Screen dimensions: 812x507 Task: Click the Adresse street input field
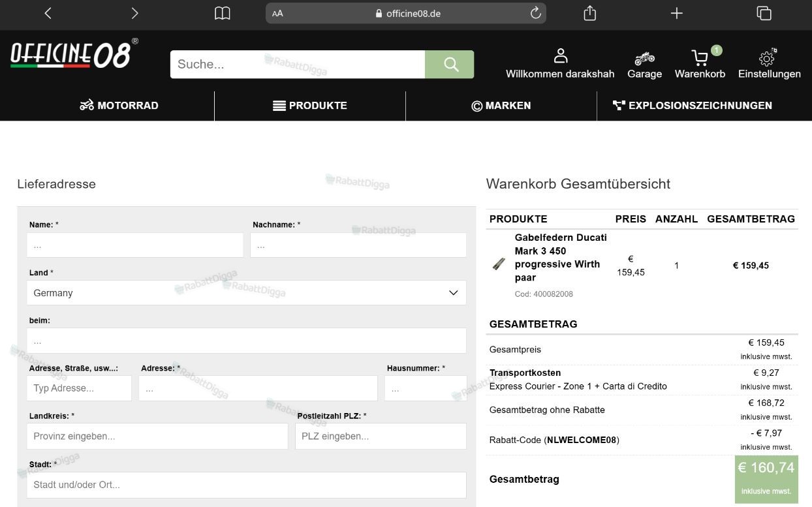[258, 388]
